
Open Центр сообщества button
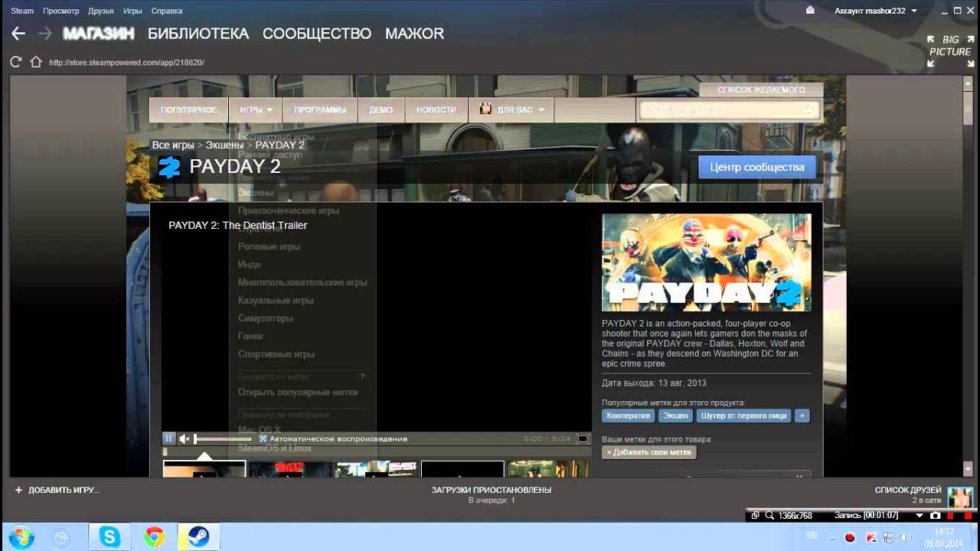coord(757,167)
